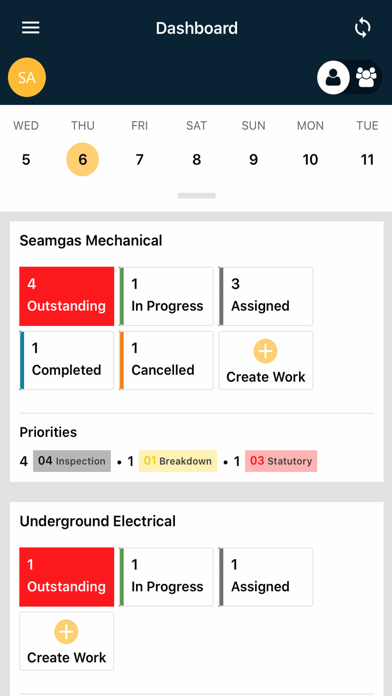Tap Create Work plus in Seamgas Mechanical
The height and width of the screenshot is (696, 392).
pos(266,360)
